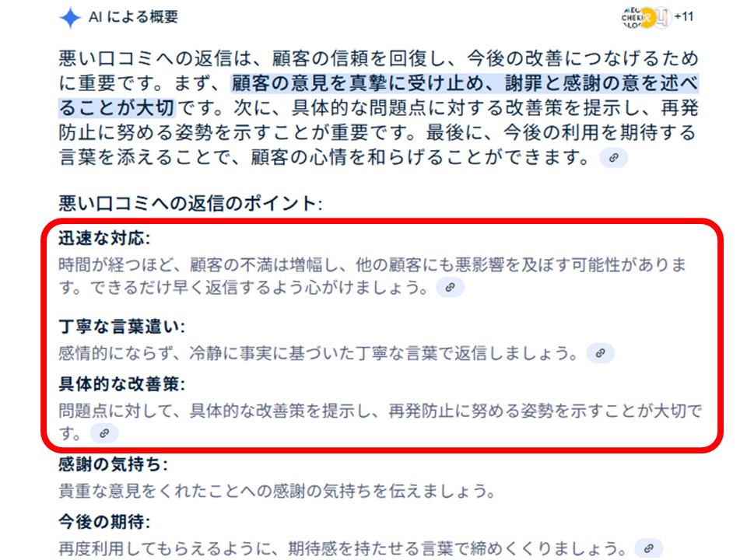Click the AI overview sparkle icon
Screen dimensions: 747x560
[70, 18]
